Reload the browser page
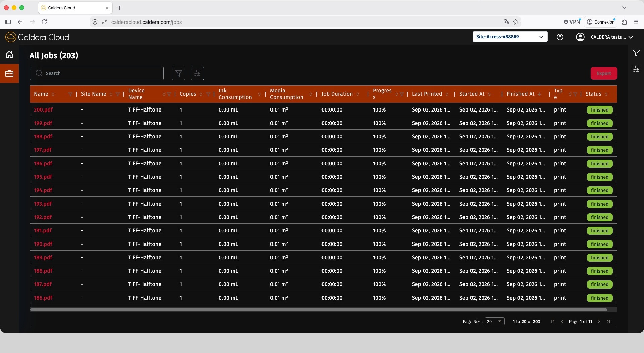The width and height of the screenshot is (644, 353). [x=44, y=22]
